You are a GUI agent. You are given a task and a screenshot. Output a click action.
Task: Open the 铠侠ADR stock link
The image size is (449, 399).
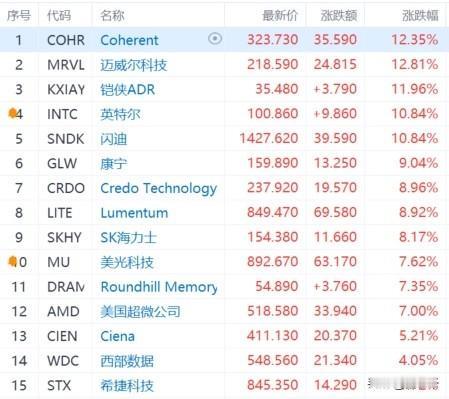coord(128,89)
